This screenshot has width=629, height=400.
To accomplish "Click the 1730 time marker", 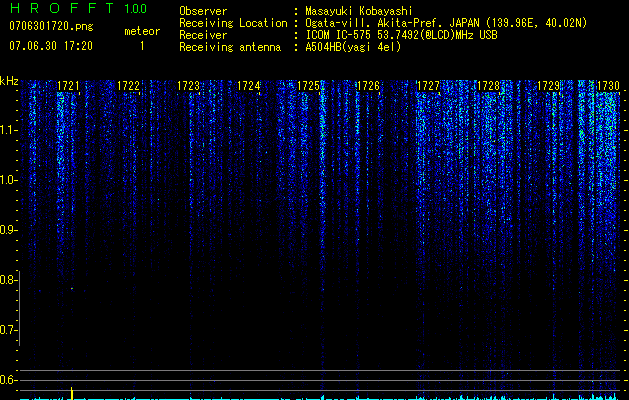I will pyautogui.click(x=608, y=86).
